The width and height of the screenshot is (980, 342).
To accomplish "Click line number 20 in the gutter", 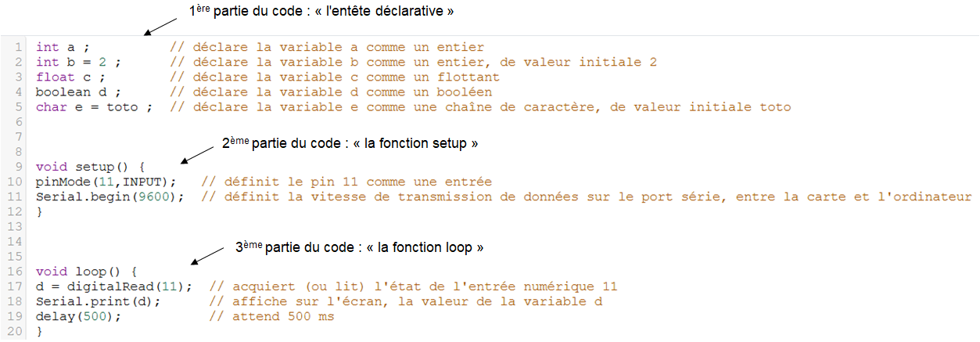I will click(14, 331).
